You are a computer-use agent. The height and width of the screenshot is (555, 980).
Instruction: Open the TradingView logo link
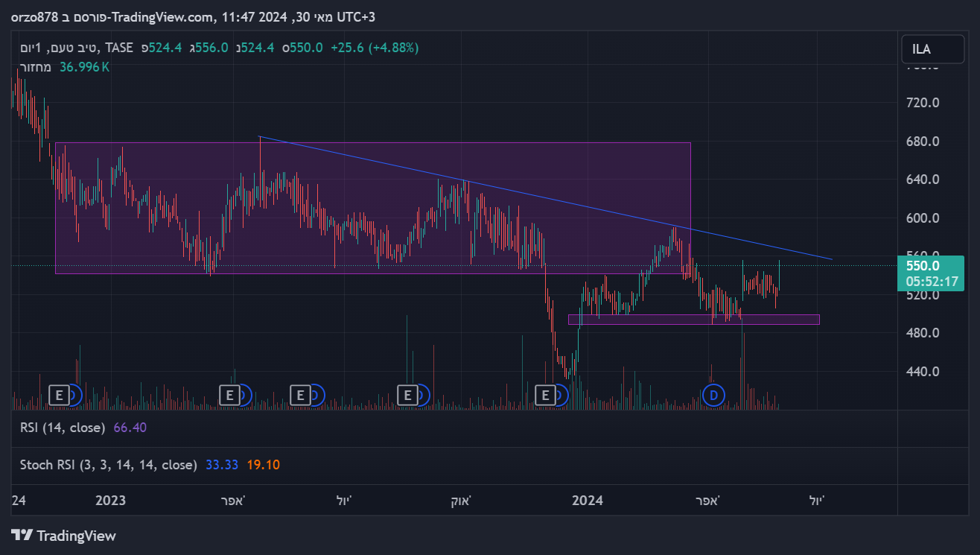(x=64, y=535)
